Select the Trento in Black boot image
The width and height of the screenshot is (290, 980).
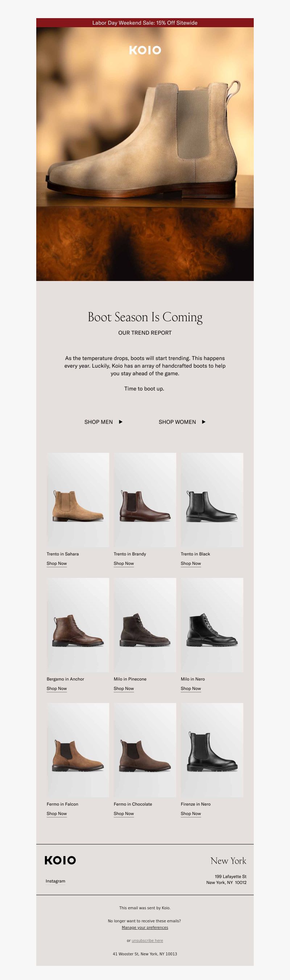[x=212, y=500]
